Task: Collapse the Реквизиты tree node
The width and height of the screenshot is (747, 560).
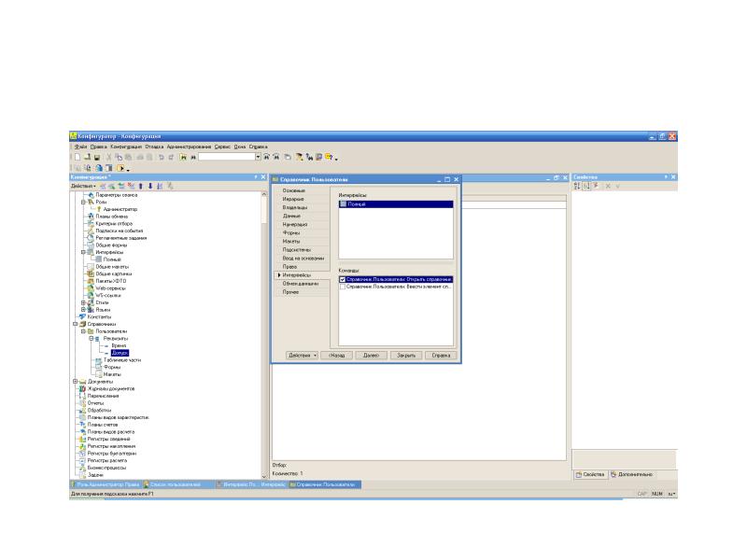Action: tap(91, 339)
